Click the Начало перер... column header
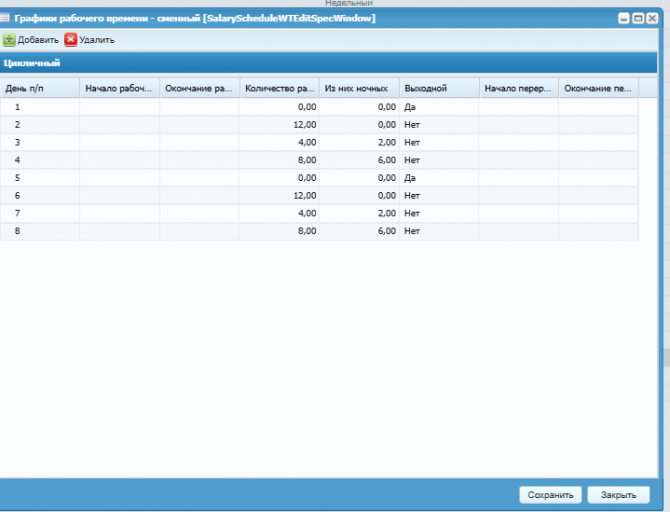 point(519,88)
